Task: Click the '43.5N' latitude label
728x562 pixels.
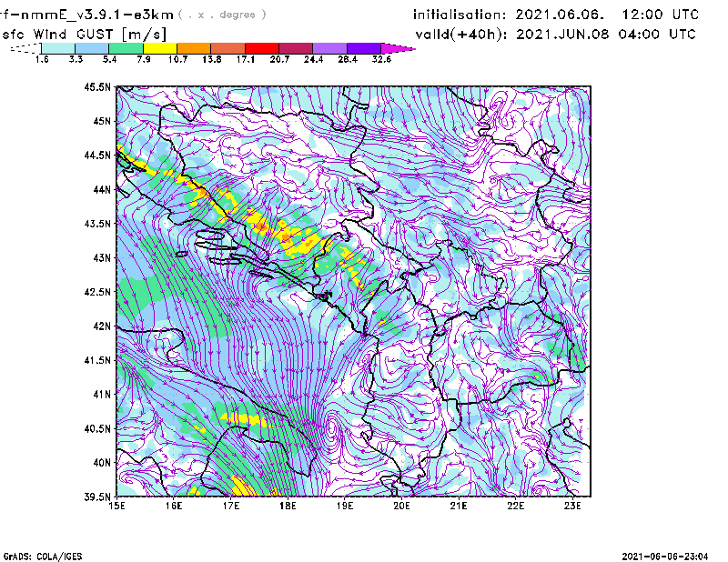Action: coord(97,224)
